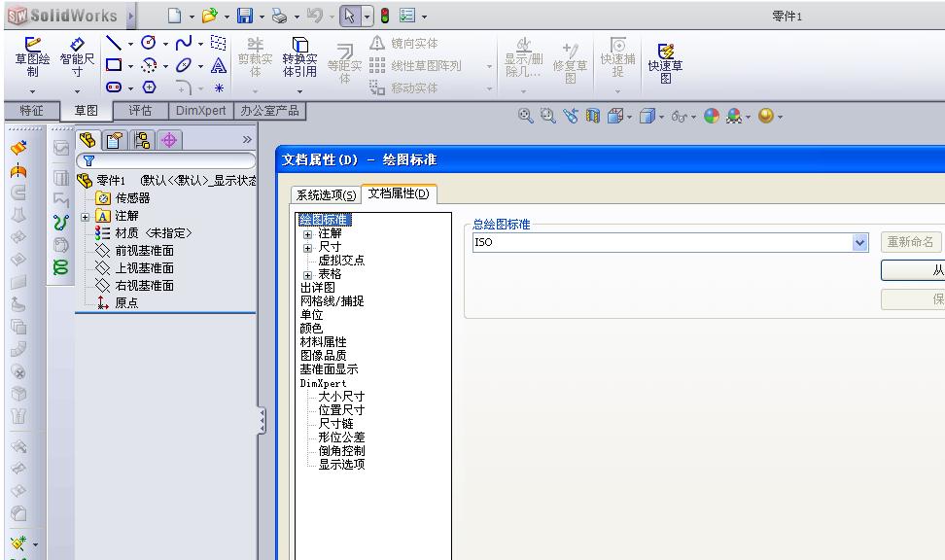The width and height of the screenshot is (945, 560).
Task: Open the ConfigurationManager tab icon
Action: click(142, 140)
